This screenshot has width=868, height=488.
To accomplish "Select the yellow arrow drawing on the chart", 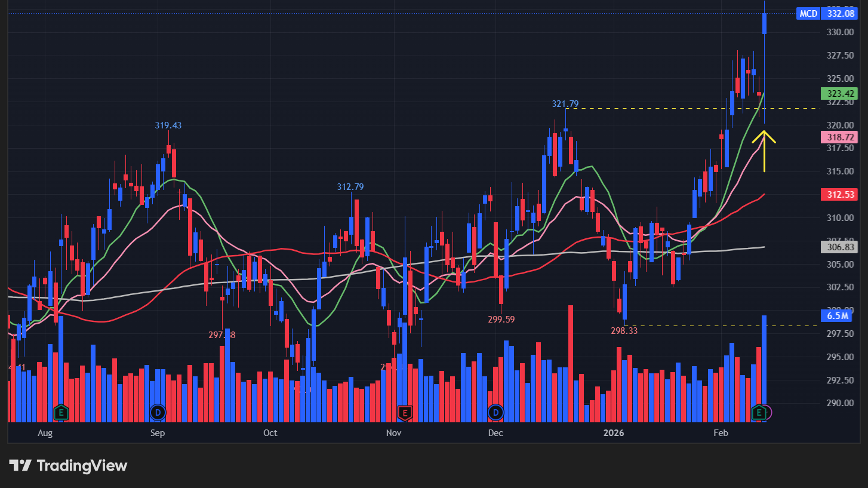I will 765,152.
